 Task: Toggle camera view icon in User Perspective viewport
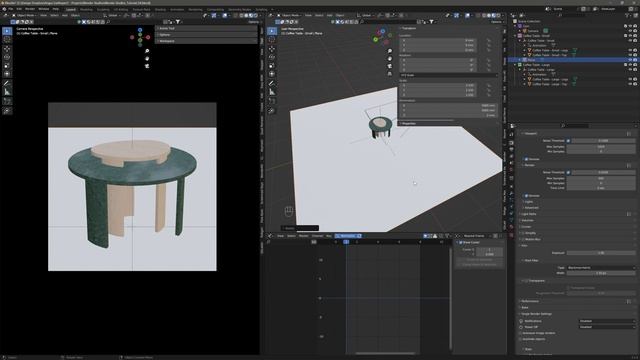(390, 66)
